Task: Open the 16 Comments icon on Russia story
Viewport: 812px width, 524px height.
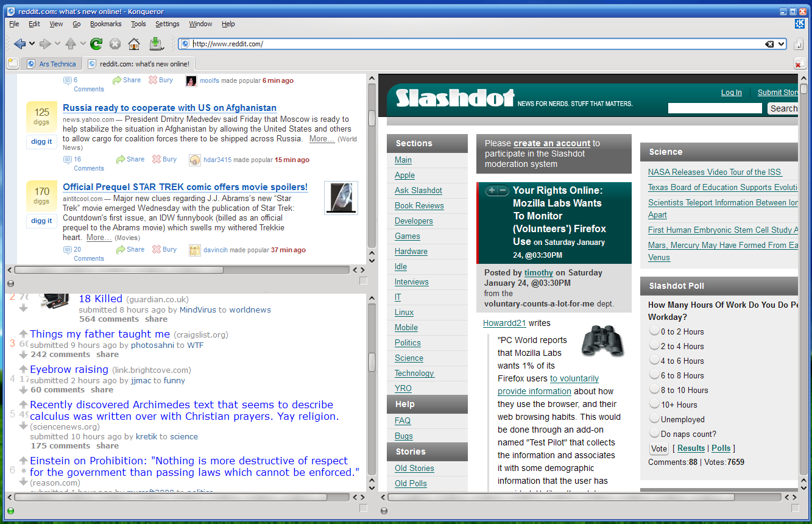Action: point(68,160)
